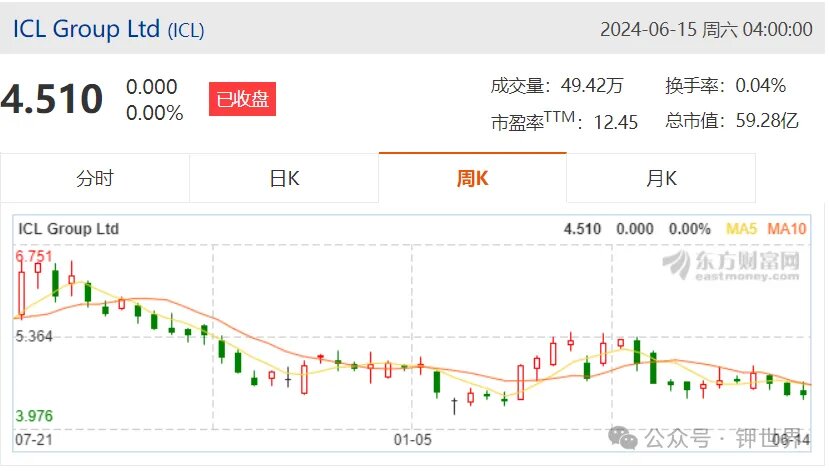
Task: Select the 01-05 date marker
Action: [x=413, y=439]
